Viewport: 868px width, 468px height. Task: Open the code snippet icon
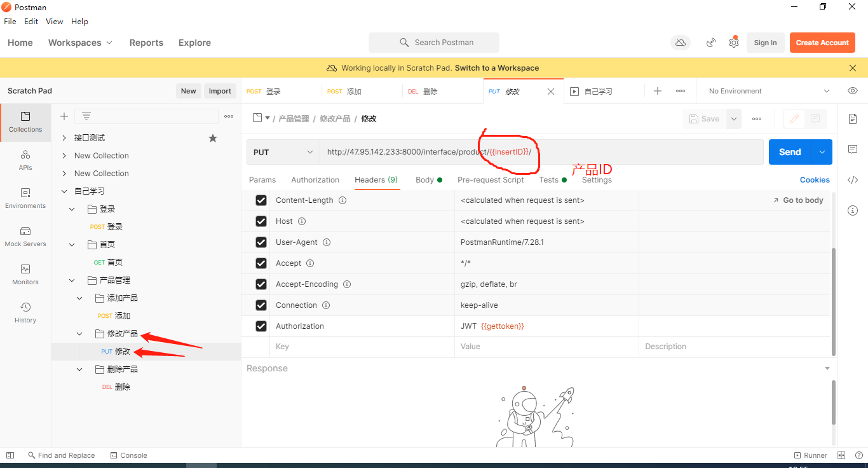[x=853, y=180]
